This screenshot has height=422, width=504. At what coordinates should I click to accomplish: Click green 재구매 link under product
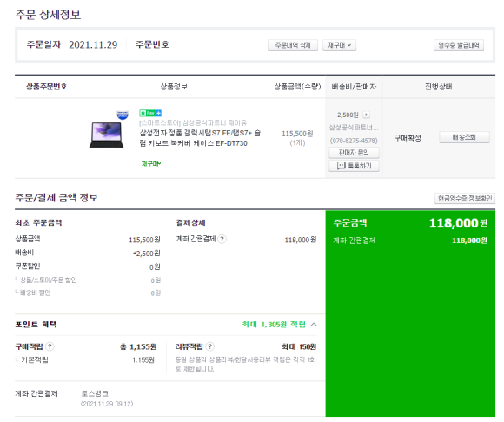pos(150,163)
